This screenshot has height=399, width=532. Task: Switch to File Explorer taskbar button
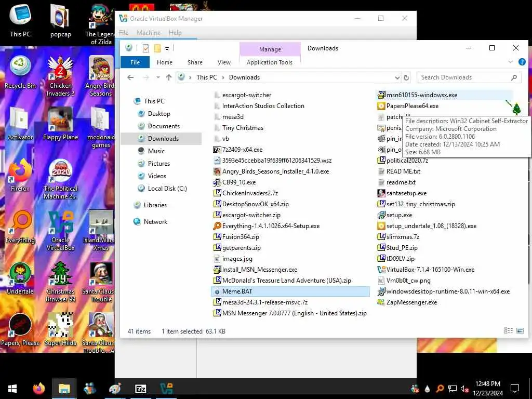click(x=64, y=389)
